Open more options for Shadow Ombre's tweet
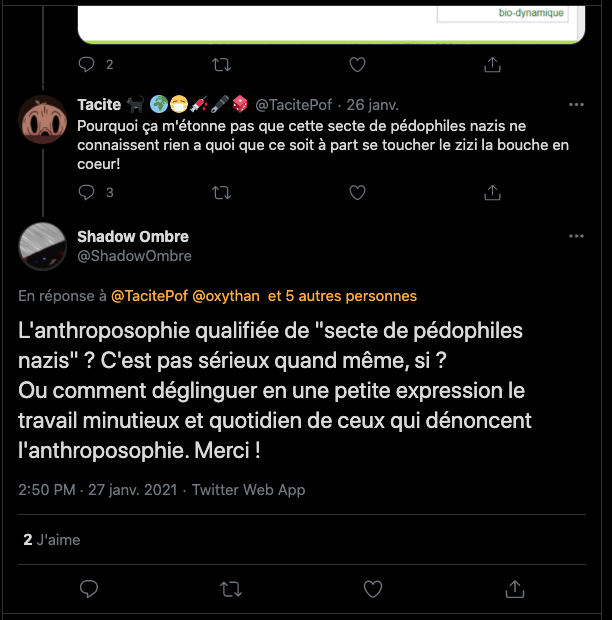Screen dimensions: 612x620 (576, 236)
